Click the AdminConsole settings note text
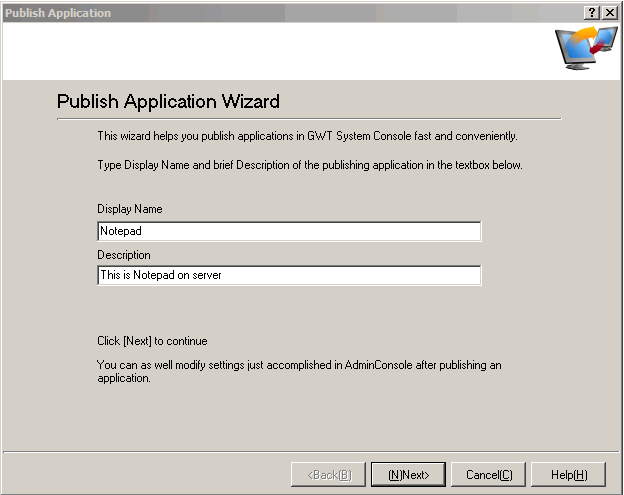 [298, 371]
